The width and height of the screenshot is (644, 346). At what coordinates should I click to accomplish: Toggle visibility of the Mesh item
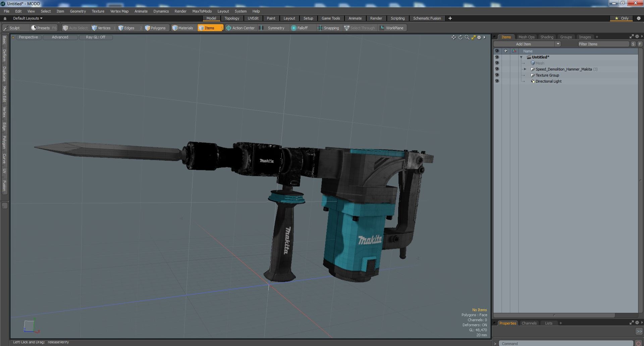[x=497, y=63]
